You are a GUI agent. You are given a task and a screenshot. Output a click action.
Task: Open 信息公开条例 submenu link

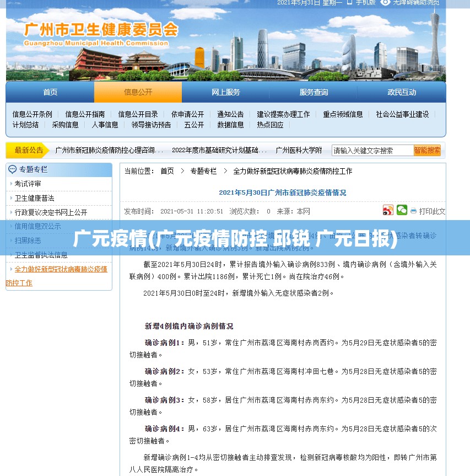pyautogui.click(x=32, y=114)
